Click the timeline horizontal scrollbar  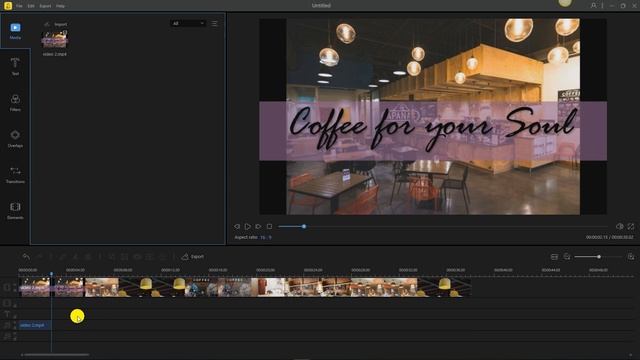[x=56, y=355]
